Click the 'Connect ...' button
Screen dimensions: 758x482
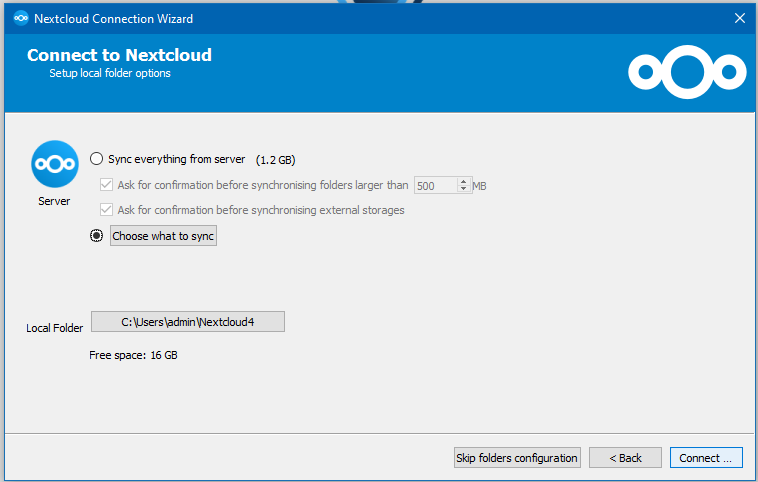[705, 457]
